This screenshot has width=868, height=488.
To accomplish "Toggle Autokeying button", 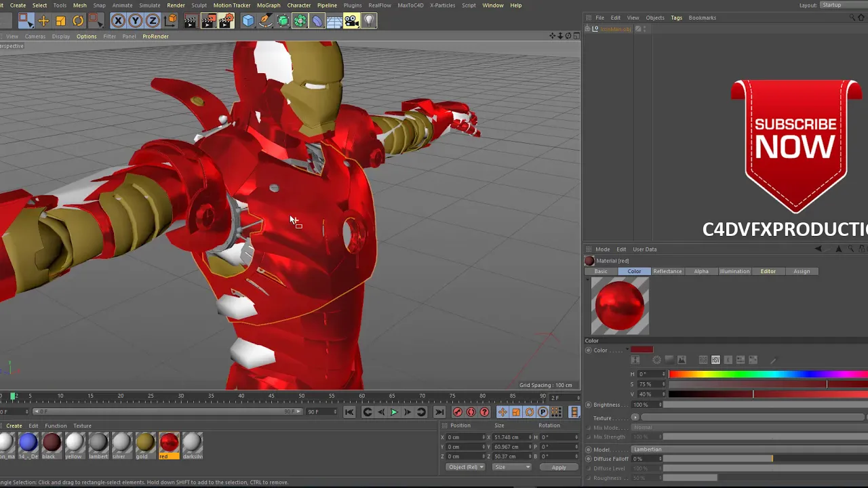I will pos(471,412).
